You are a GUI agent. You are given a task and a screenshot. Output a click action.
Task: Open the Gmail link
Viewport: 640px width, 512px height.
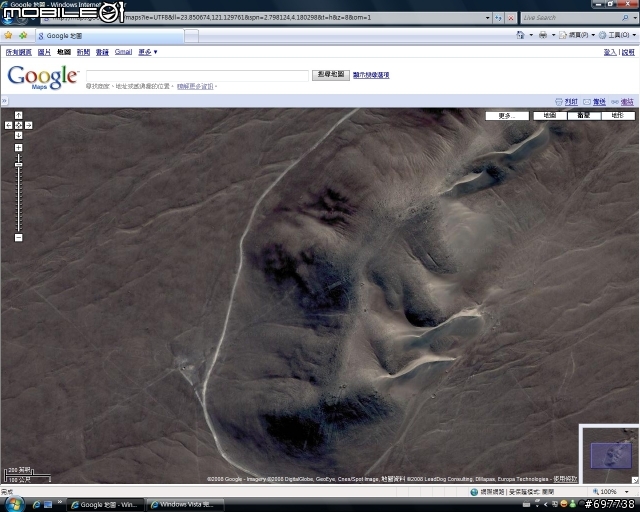tap(123, 52)
